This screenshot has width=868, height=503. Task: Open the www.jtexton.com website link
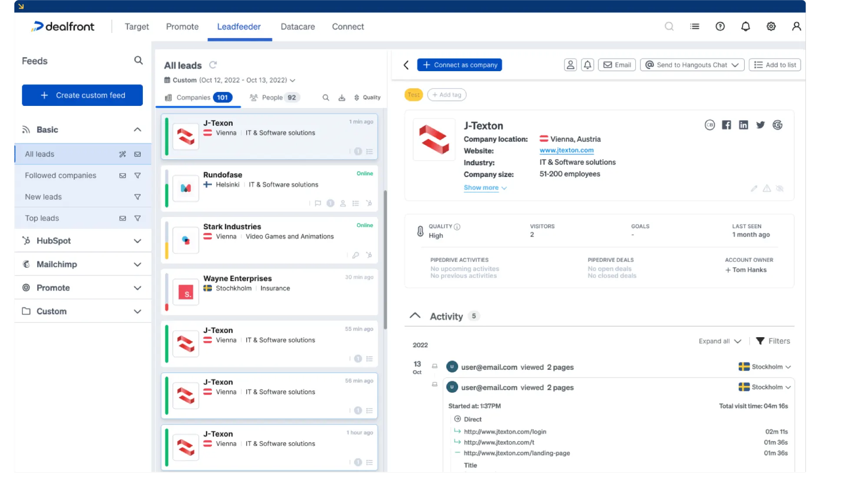566,150
